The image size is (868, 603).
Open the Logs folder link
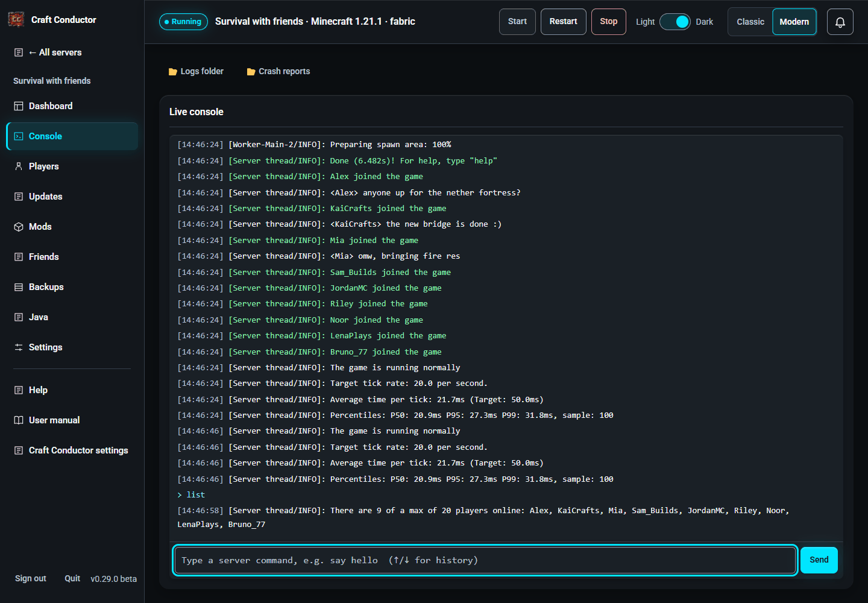coord(196,72)
